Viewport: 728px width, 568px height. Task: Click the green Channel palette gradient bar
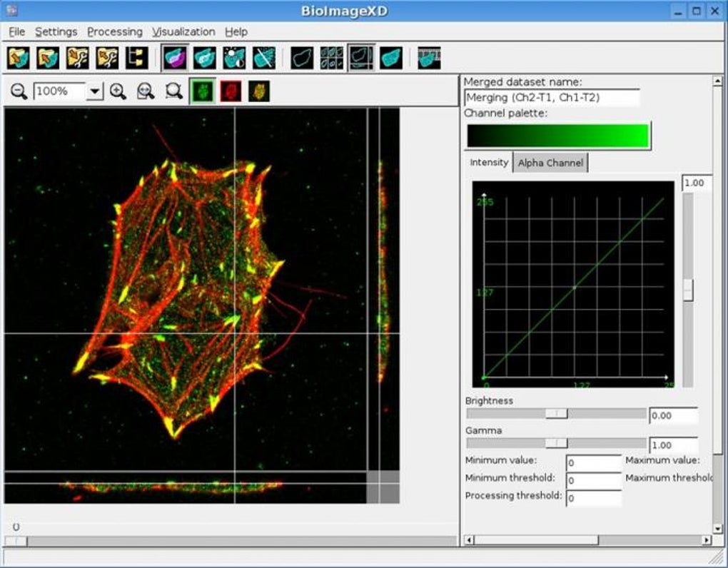pos(557,134)
